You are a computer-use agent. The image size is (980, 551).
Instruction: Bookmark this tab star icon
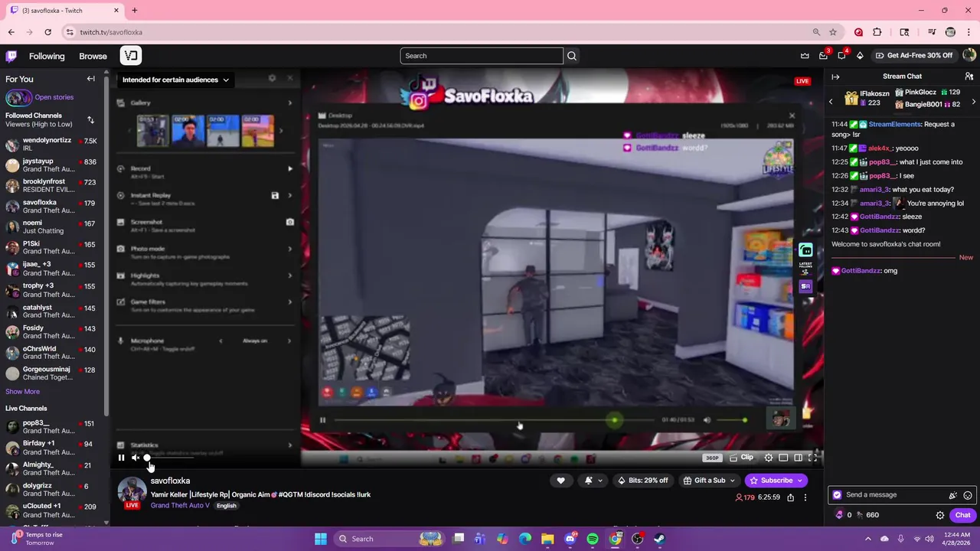[833, 32]
